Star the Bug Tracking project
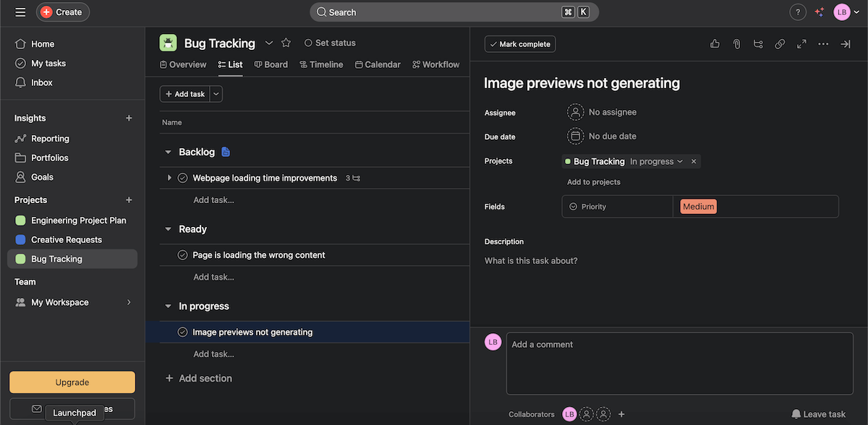868x425 pixels. pos(286,43)
